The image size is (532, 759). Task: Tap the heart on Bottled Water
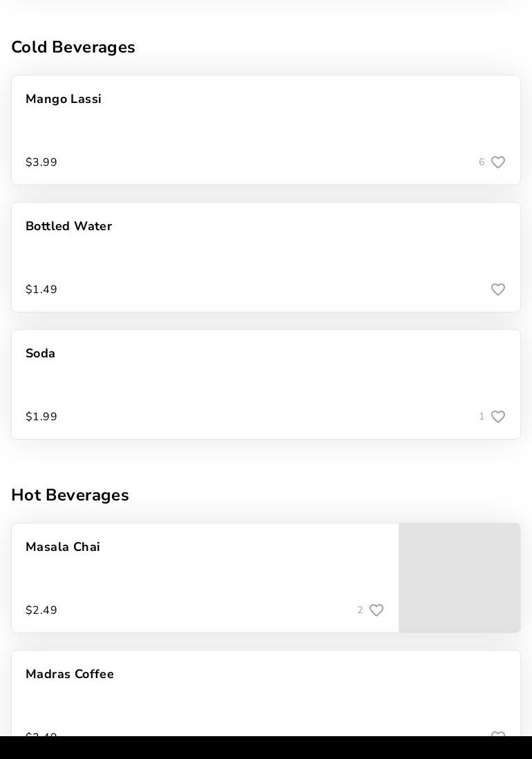(x=498, y=290)
